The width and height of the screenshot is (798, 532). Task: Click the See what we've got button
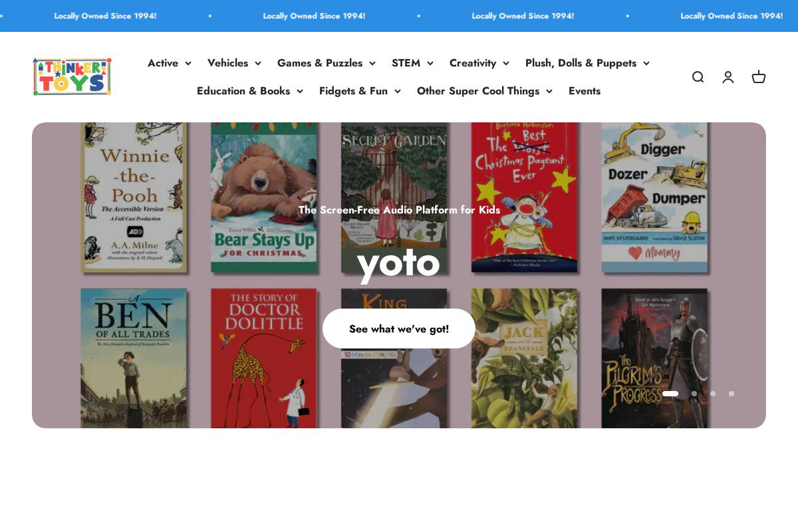pyautogui.click(x=399, y=329)
